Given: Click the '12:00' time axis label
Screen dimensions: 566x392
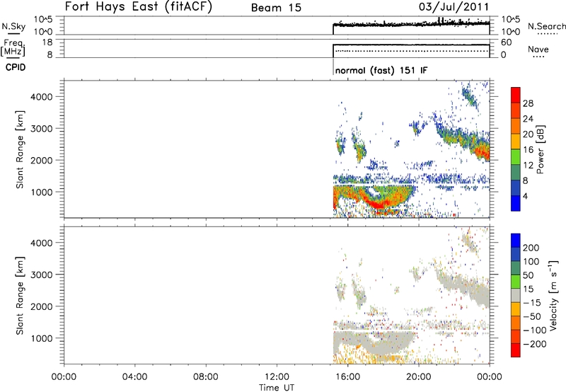Looking at the screenshot, I should pyautogui.click(x=277, y=377).
